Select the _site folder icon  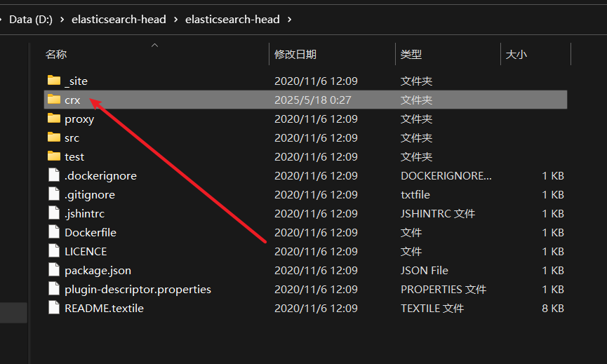pos(54,81)
